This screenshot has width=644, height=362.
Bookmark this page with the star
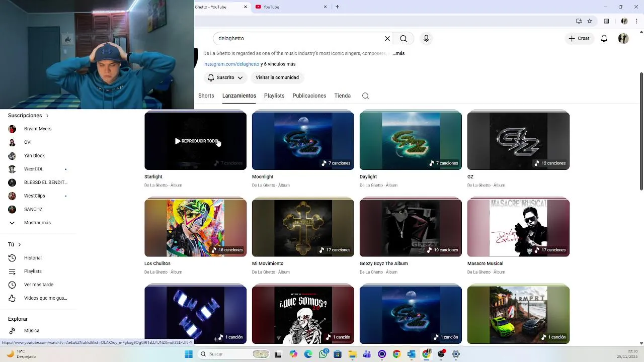pos(590,21)
